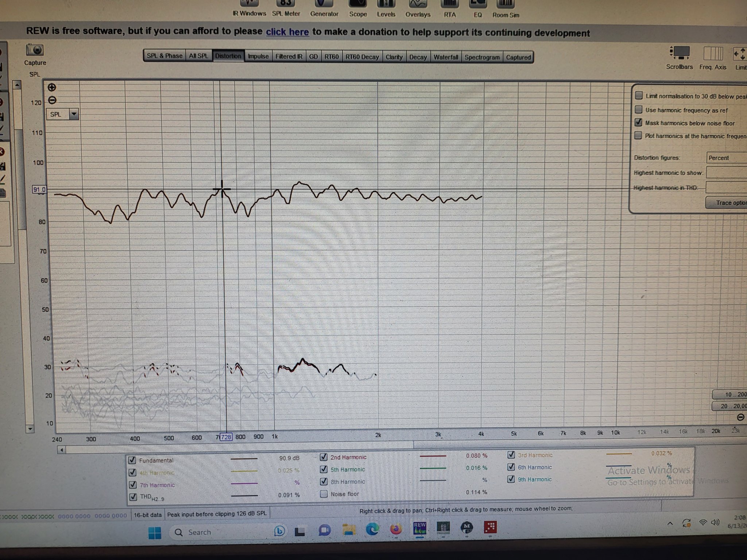Viewport: 747px width, 560px height.
Task: Switch to Waterfall tab
Action: [446, 57]
